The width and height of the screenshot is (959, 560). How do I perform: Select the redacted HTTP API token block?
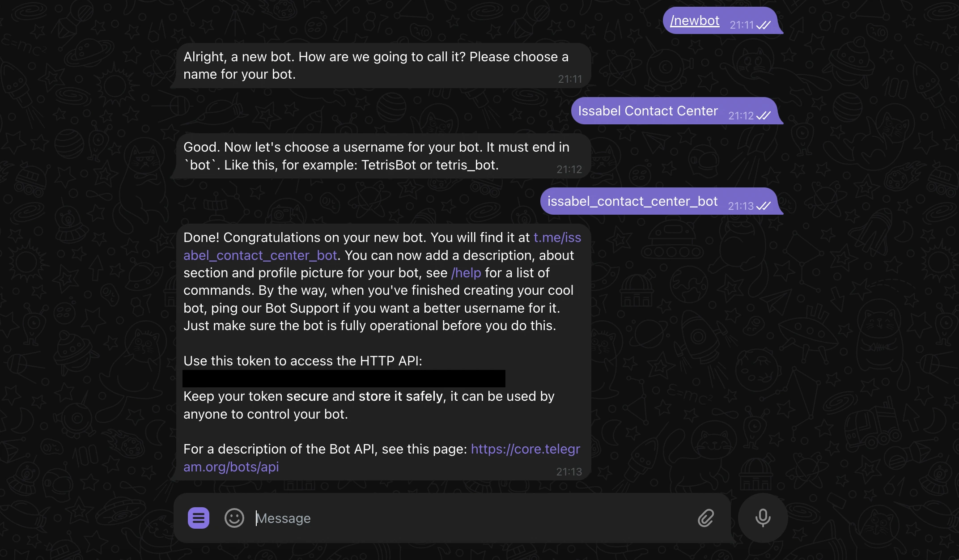click(x=344, y=378)
